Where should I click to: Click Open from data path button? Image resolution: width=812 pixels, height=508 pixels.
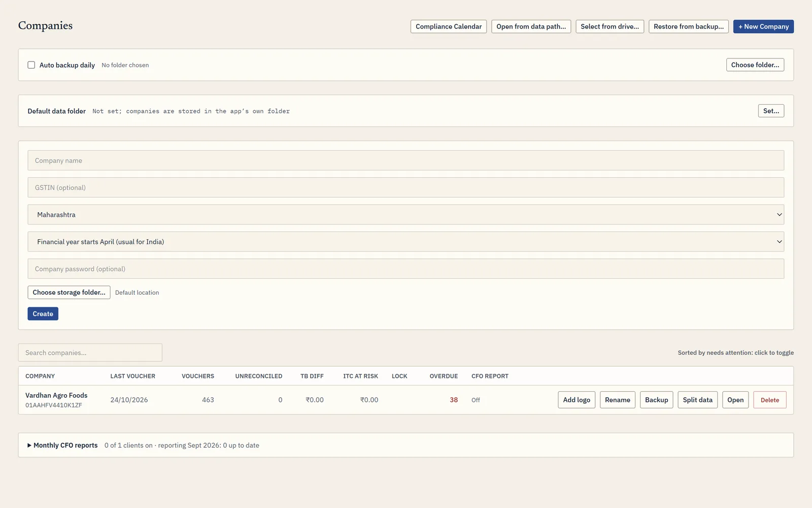coord(531,26)
